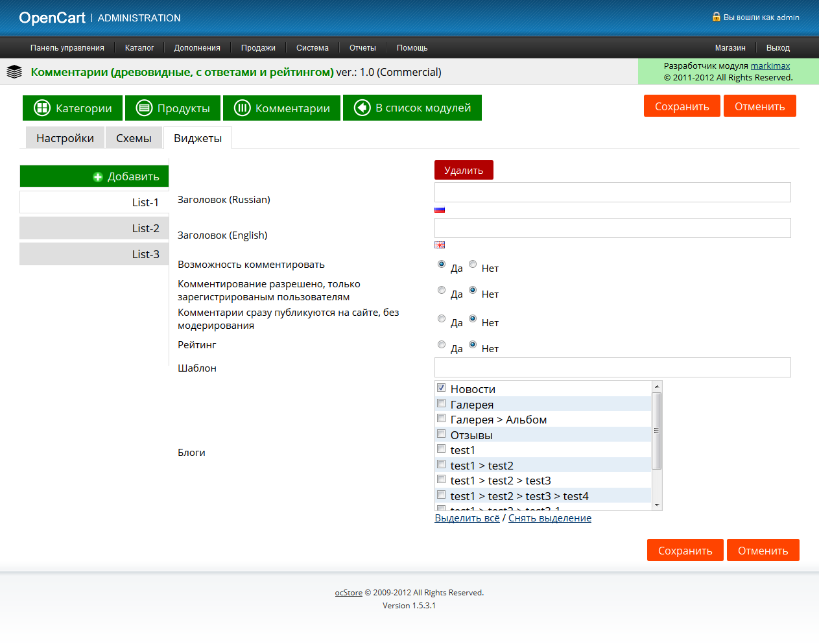The height and width of the screenshot is (644, 819).
Task: Select Нет for Возможность комментировать
Action: tap(473, 264)
